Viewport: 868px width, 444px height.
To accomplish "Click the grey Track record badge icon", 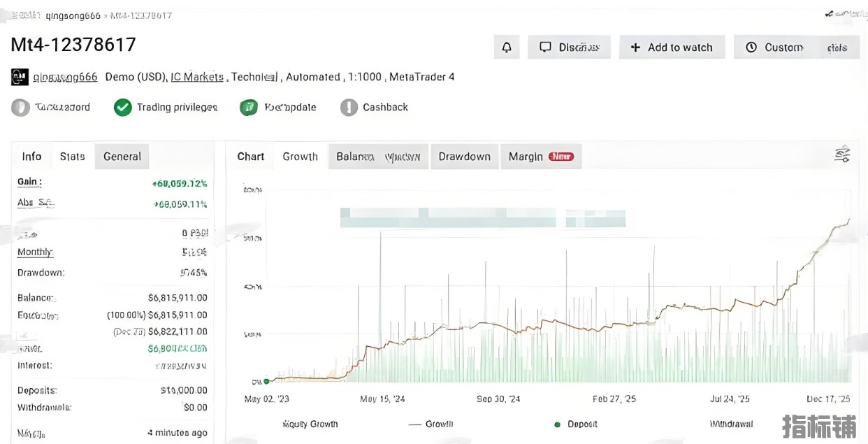I will (x=20, y=108).
